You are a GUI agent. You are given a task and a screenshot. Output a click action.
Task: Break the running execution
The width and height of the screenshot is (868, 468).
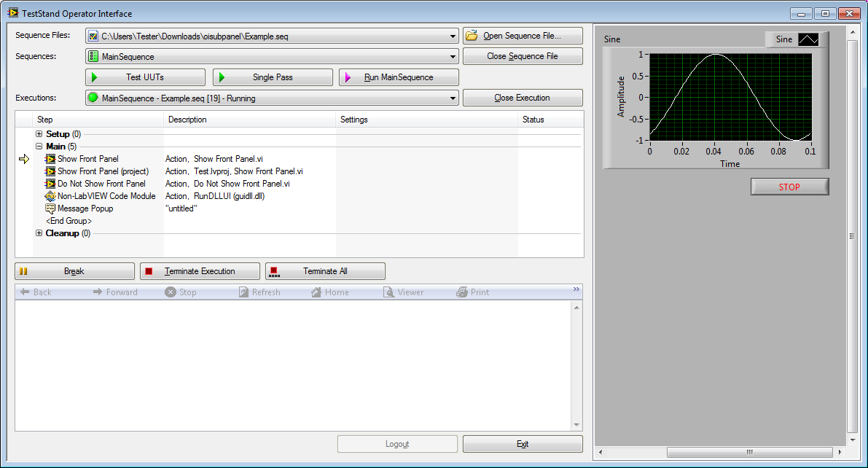click(x=74, y=271)
